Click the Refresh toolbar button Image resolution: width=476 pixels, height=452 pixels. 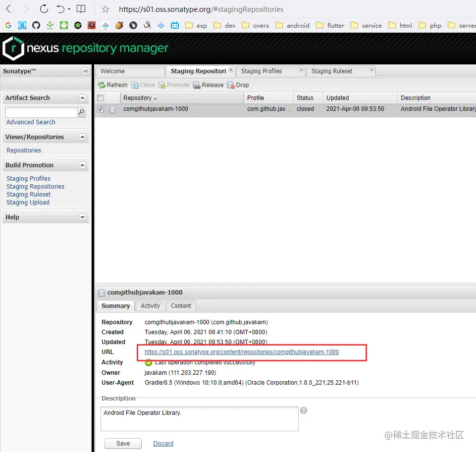pyautogui.click(x=112, y=85)
